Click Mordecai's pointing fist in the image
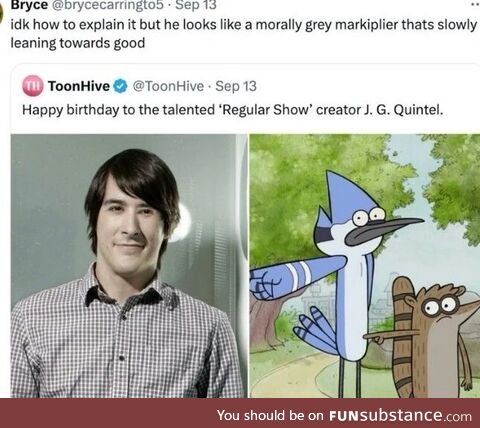The width and height of the screenshot is (480, 428). (266, 284)
